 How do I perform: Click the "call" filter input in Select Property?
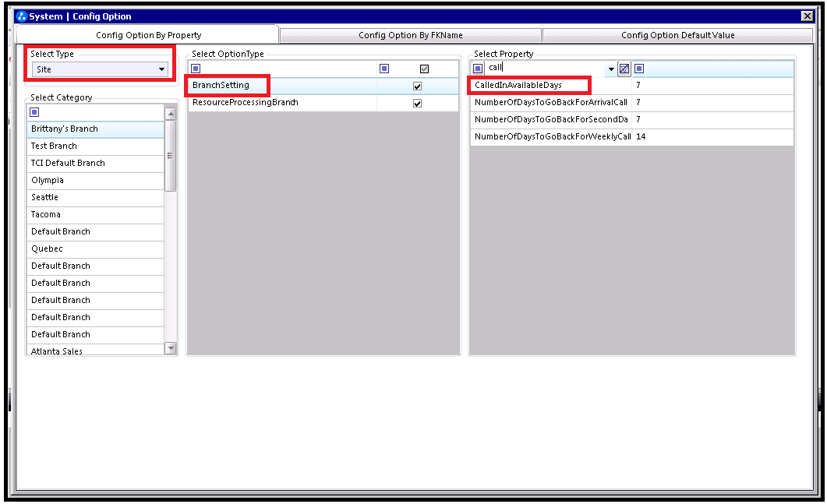coord(546,68)
